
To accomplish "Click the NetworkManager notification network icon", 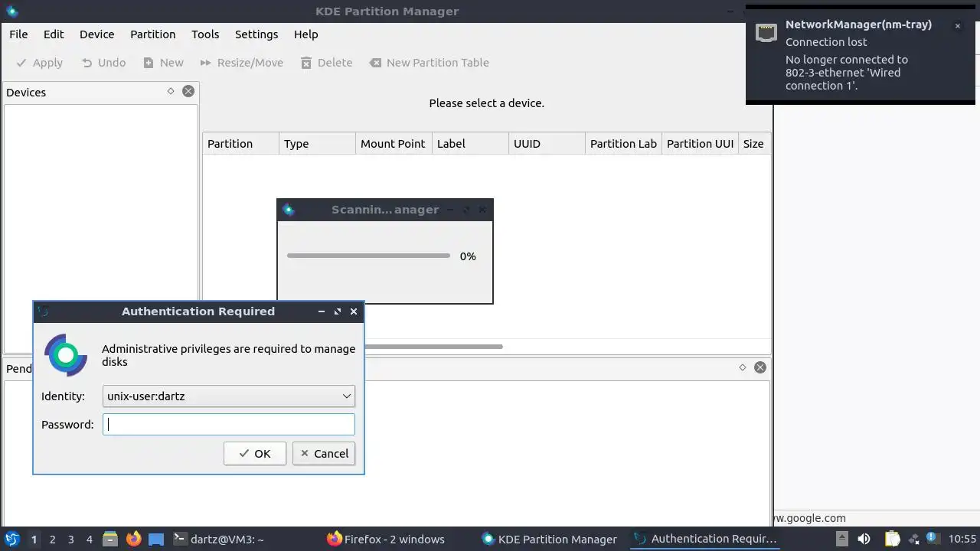I will click(x=766, y=31).
